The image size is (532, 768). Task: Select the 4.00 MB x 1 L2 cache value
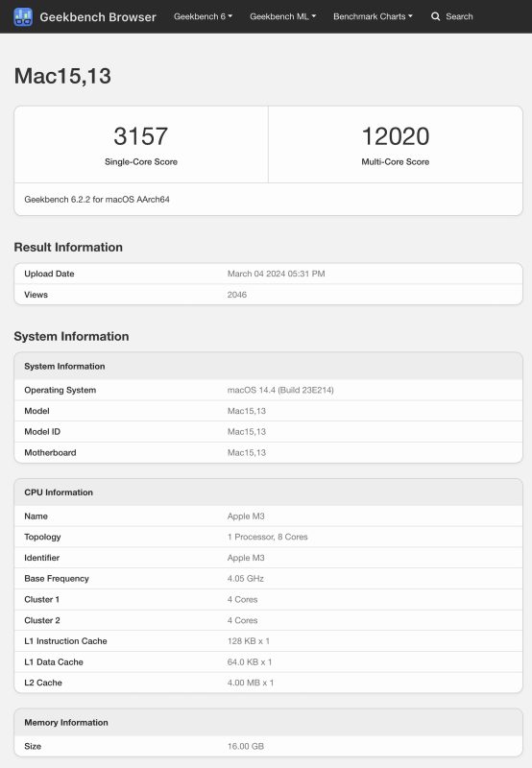[x=251, y=683]
